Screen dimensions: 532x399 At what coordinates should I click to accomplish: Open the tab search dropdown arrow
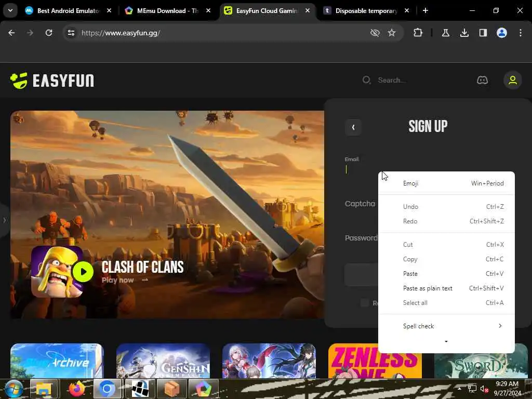(10, 10)
